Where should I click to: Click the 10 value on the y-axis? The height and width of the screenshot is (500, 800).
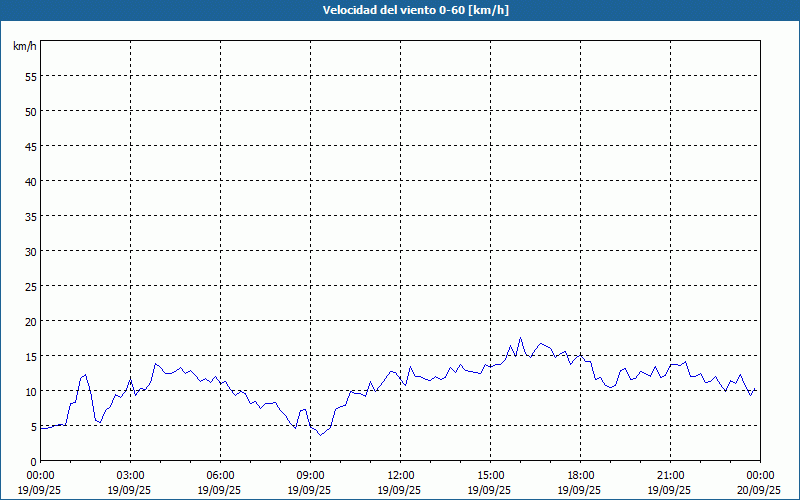click(30, 392)
